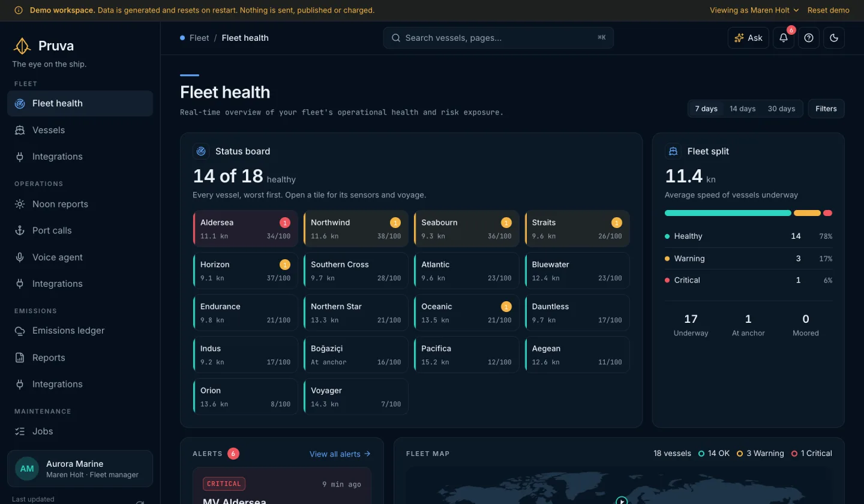Select the 7 days range
Image resolution: width=864 pixels, height=504 pixels.
(706, 109)
